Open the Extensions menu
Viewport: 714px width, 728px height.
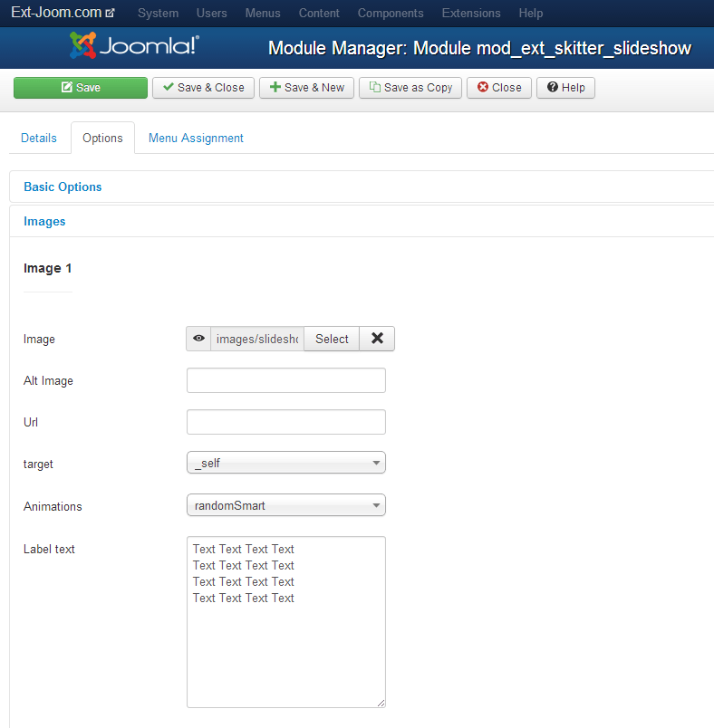coord(471,13)
